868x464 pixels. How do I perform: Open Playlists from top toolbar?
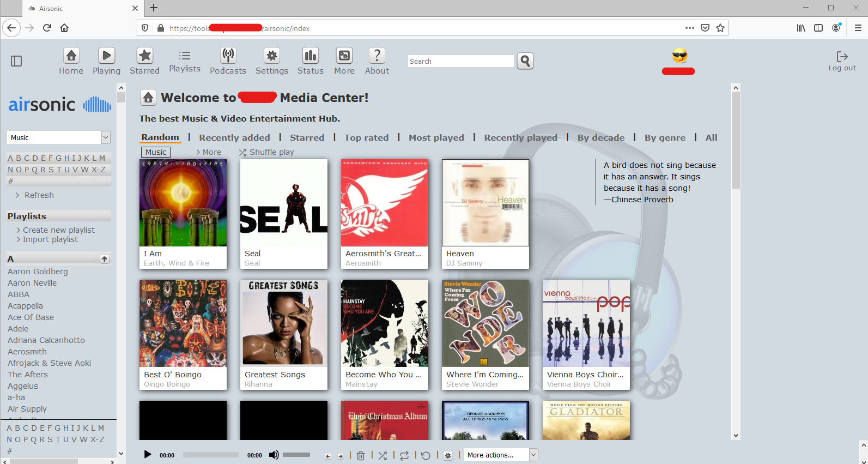click(x=185, y=61)
